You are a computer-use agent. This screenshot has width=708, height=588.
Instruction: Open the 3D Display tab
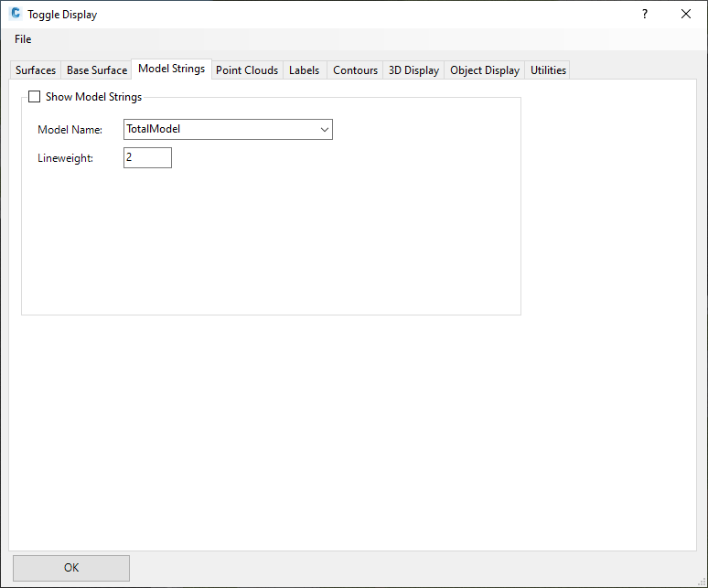(x=413, y=70)
